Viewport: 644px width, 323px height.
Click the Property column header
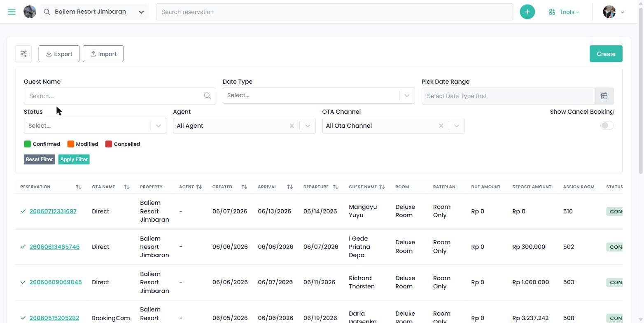[151, 187]
